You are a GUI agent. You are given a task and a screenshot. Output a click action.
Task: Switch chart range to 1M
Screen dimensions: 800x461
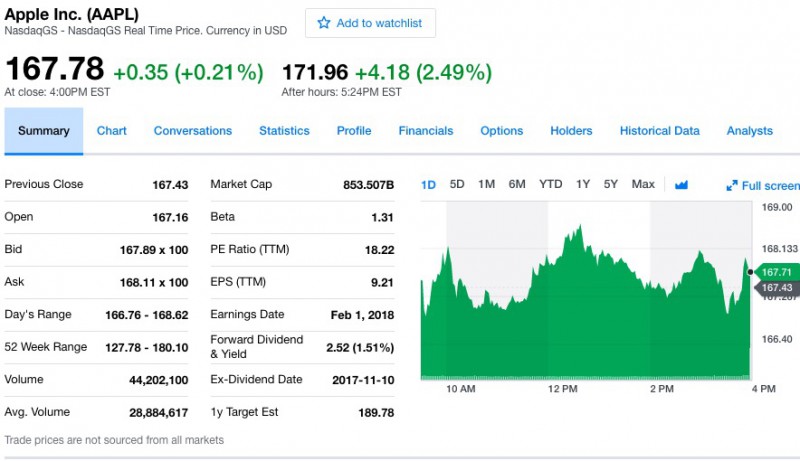tap(486, 185)
